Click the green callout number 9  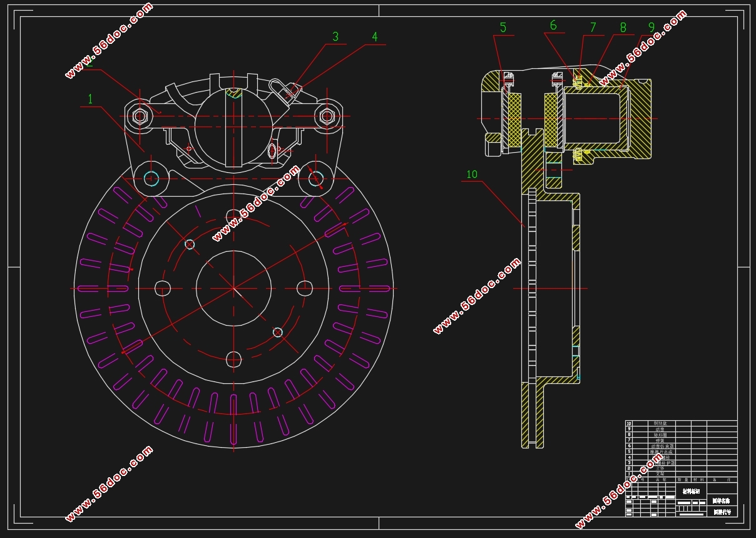tap(651, 28)
